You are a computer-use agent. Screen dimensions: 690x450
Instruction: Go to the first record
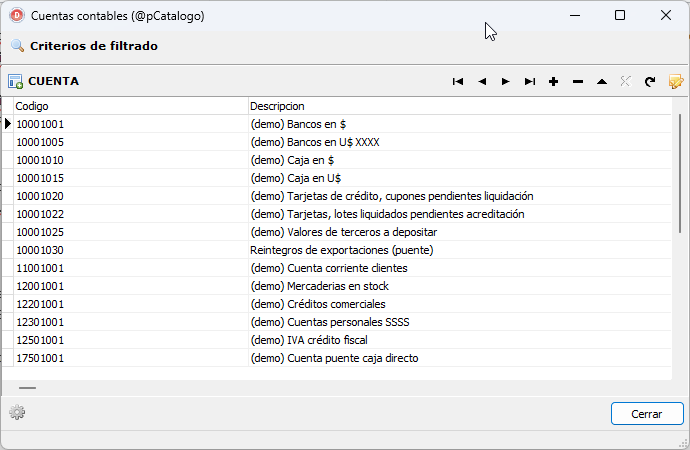pos(458,81)
